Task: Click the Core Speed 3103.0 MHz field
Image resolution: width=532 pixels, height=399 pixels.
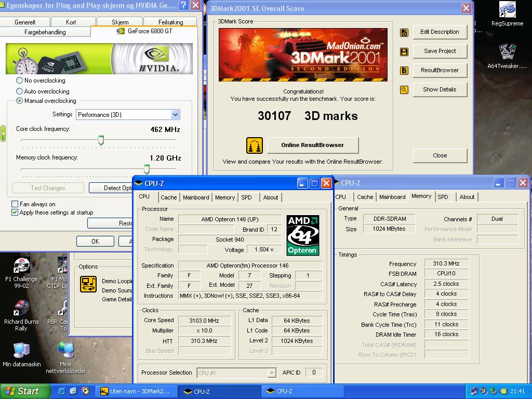Action: click(x=204, y=321)
